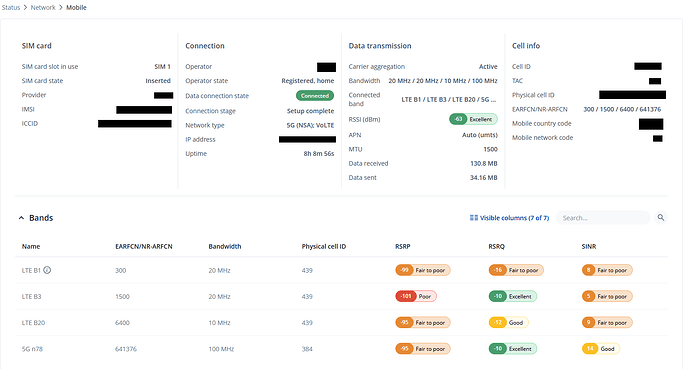
Task: Click LTE B1 RSRP -99 badge
Action: pos(423,270)
